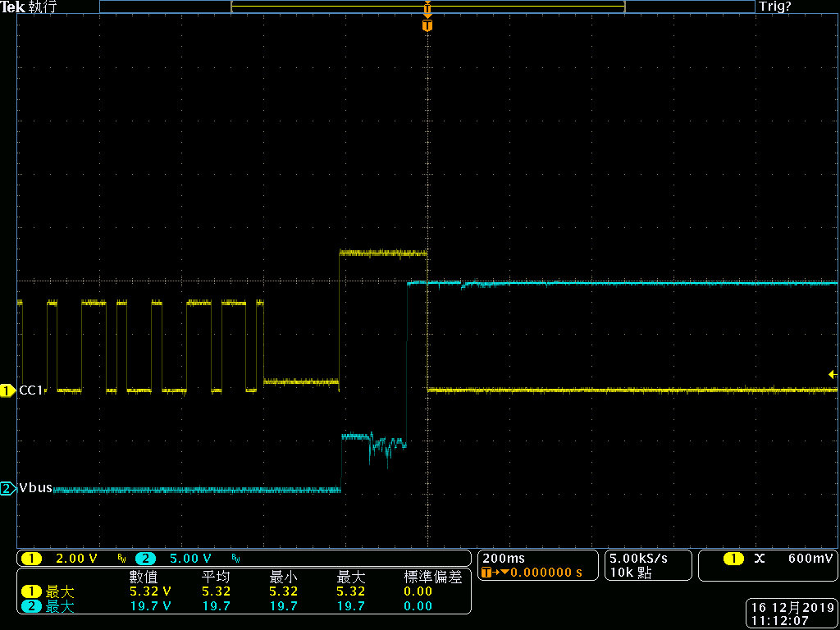Click channel 1 bandwidth limit Bw indicator
840x630 pixels.
[121, 559]
